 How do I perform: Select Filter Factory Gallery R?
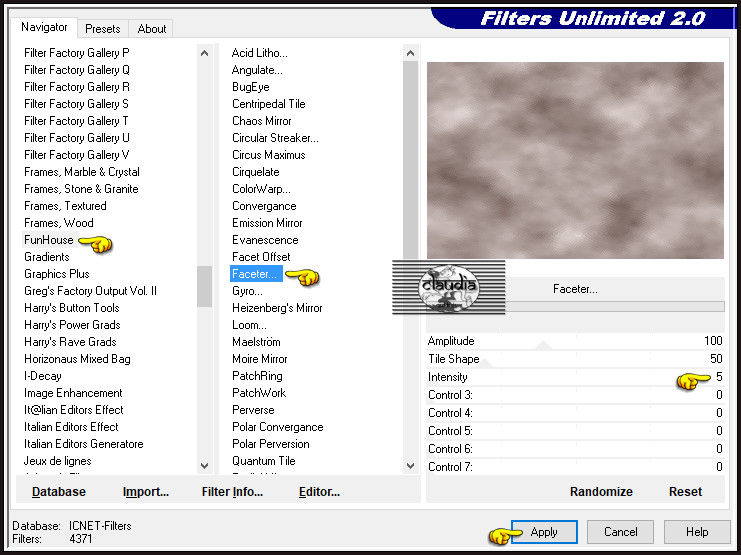point(77,87)
